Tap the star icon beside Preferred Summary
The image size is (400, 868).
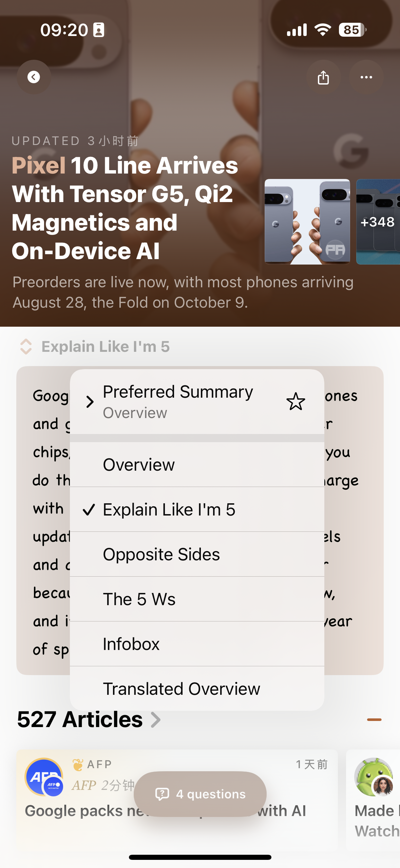coord(296,401)
